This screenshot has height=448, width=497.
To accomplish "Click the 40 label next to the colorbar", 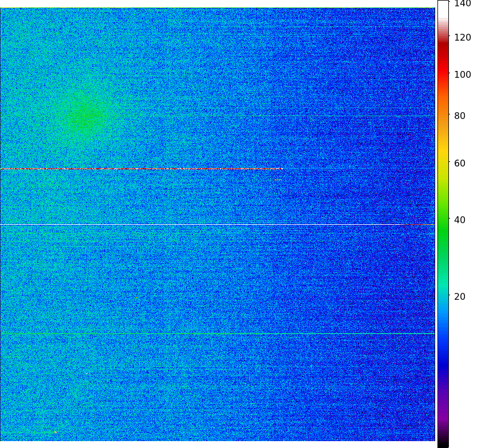I will [459, 220].
